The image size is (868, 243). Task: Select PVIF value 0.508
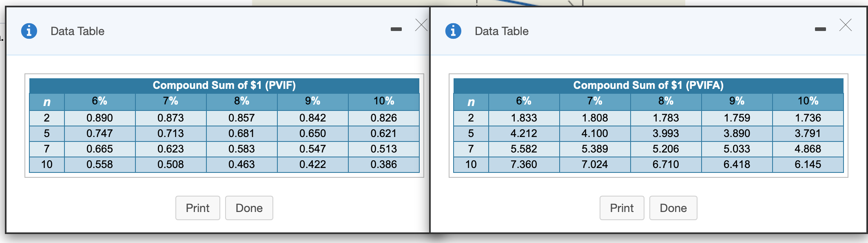point(170,164)
